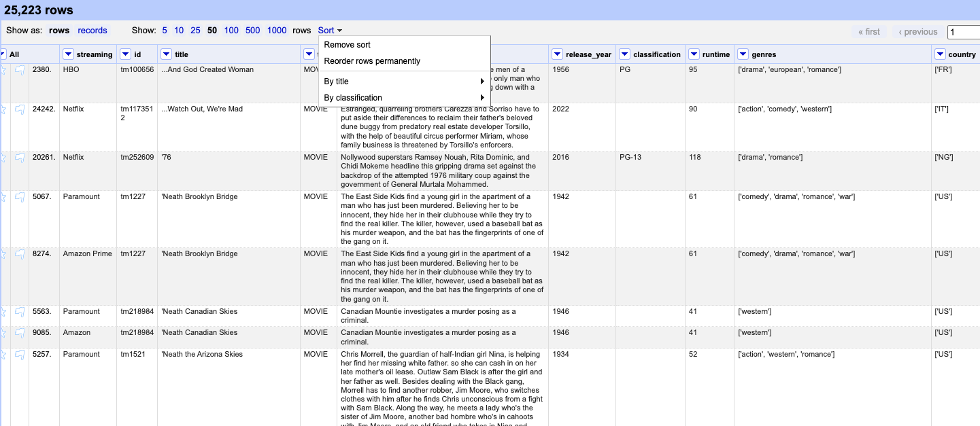Open the Sort dropdown

[x=330, y=31]
